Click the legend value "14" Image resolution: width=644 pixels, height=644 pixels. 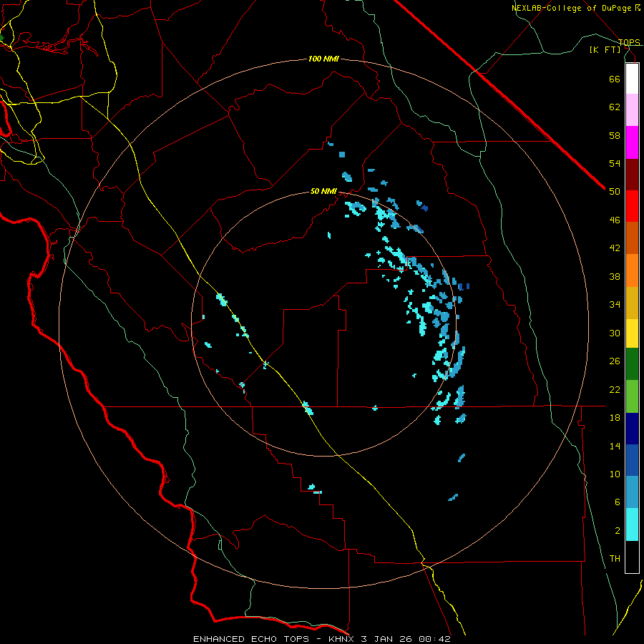pos(615,446)
